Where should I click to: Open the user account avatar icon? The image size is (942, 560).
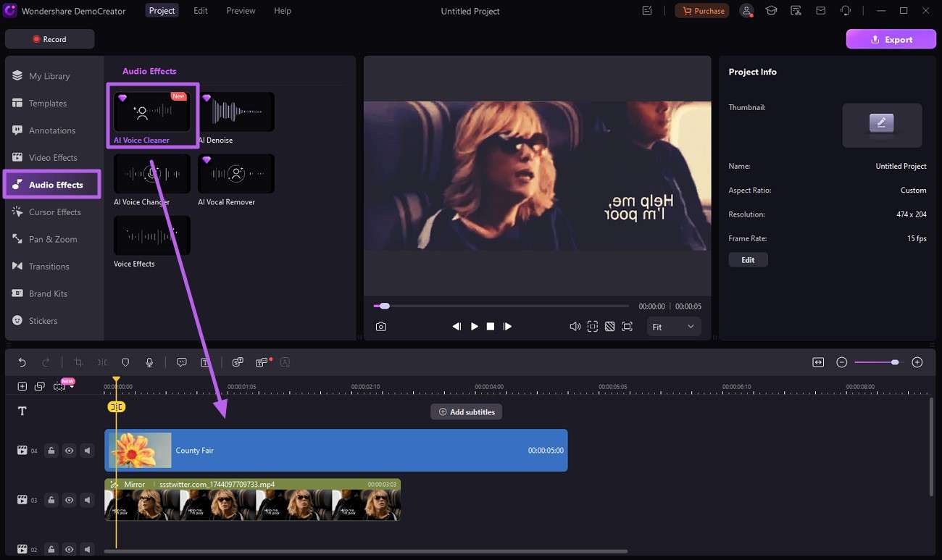click(x=746, y=11)
